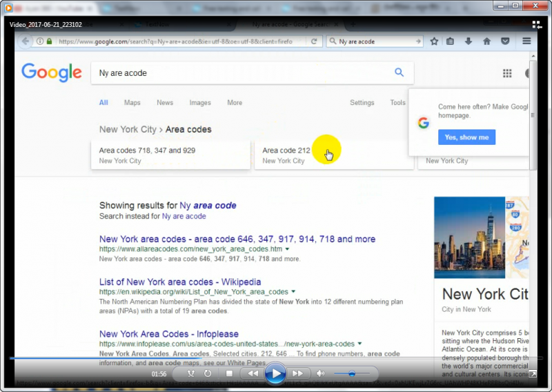Switch to the Maps search tab
The width and height of the screenshot is (552, 392).
click(x=132, y=103)
